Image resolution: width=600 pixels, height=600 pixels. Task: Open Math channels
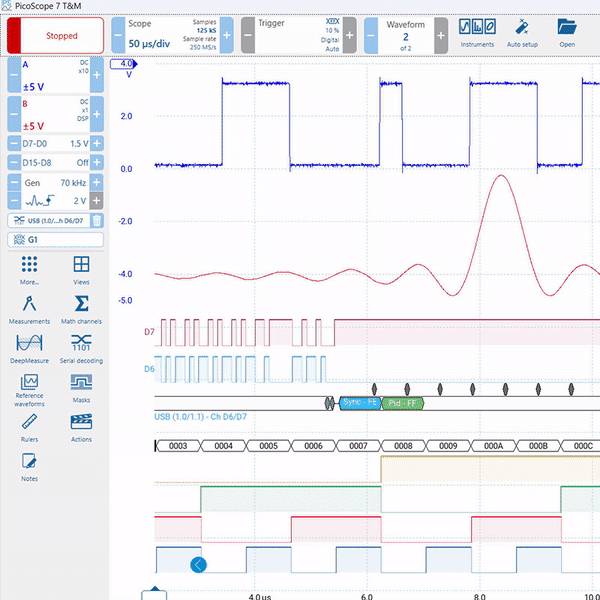click(81, 310)
